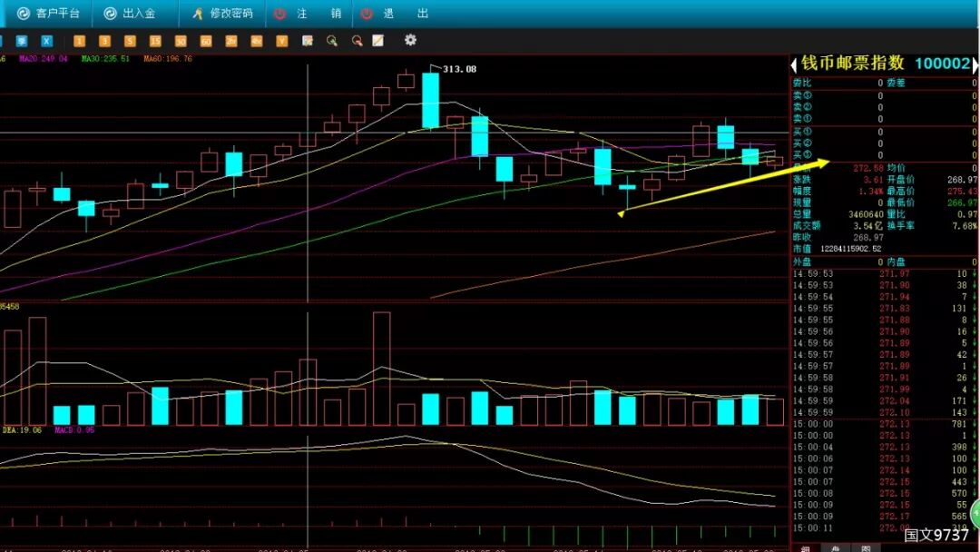The image size is (980, 552).
Task: Click the zoom-out magnifier icon
Action: pos(357,41)
